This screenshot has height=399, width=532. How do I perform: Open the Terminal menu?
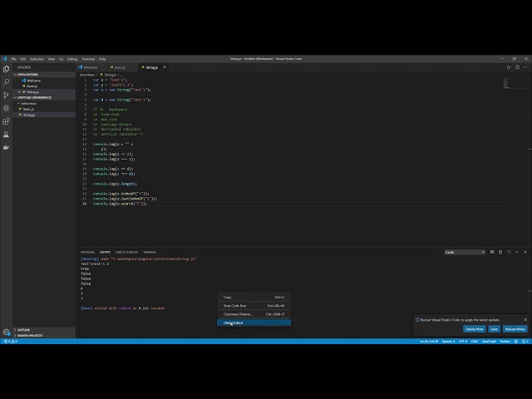(x=88, y=59)
